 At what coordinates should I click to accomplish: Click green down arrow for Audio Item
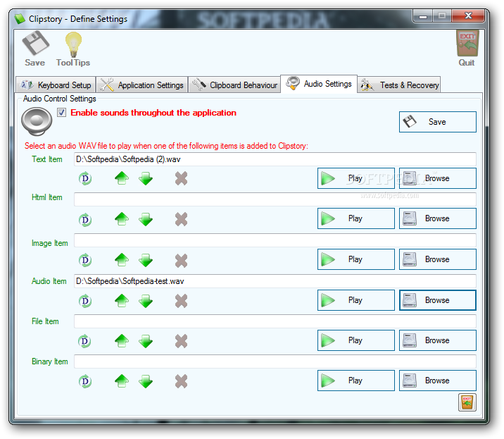tap(146, 302)
